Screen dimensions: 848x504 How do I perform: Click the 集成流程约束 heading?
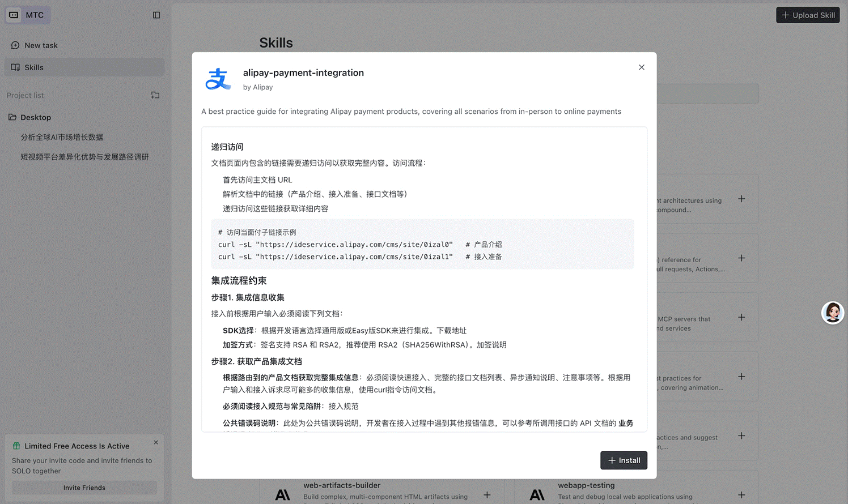click(239, 281)
